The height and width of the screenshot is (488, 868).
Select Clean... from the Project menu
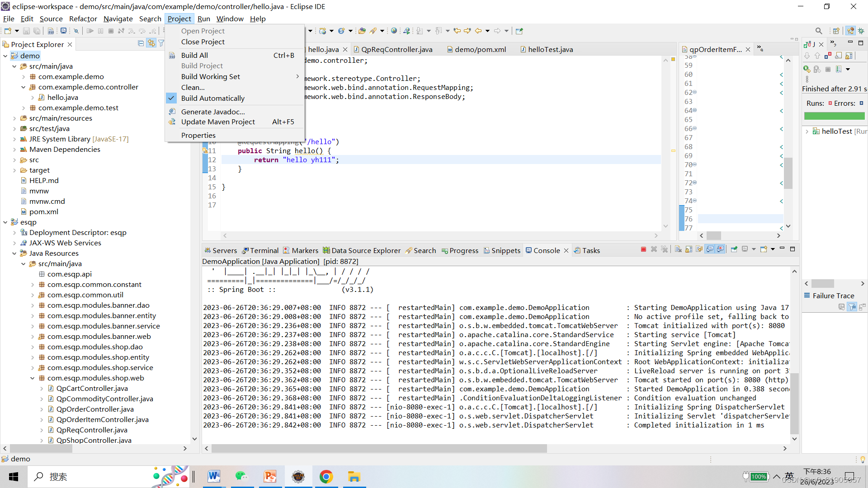coord(193,87)
